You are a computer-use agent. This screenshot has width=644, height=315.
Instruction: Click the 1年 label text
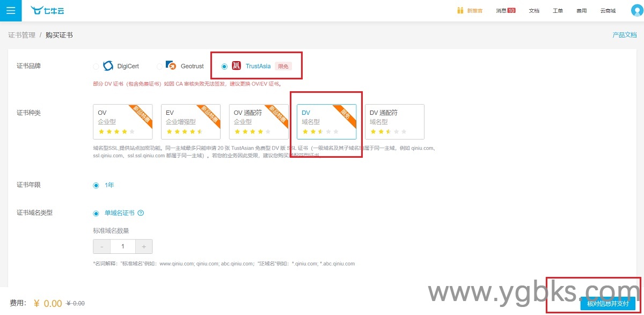coord(109,185)
